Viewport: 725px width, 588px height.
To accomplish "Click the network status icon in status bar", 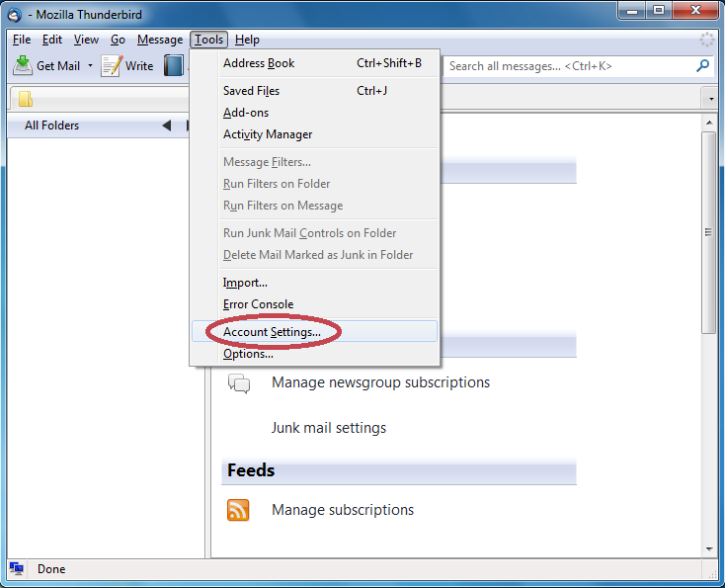I will [x=17, y=568].
